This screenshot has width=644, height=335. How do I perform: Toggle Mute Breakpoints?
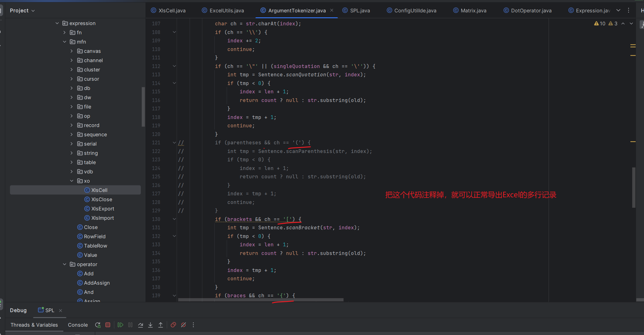point(183,325)
